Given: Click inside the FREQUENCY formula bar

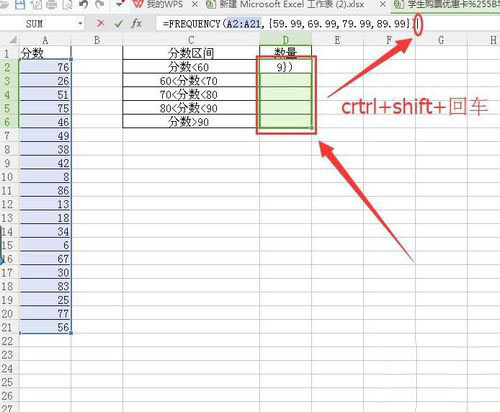Looking at the screenshot, I should coord(327,23).
